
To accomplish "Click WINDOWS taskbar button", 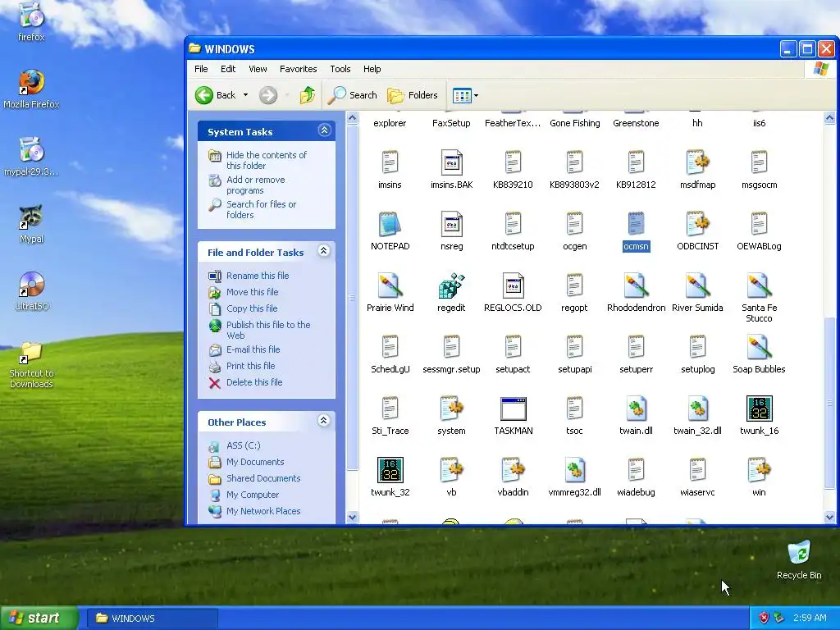I will click(x=153, y=619).
